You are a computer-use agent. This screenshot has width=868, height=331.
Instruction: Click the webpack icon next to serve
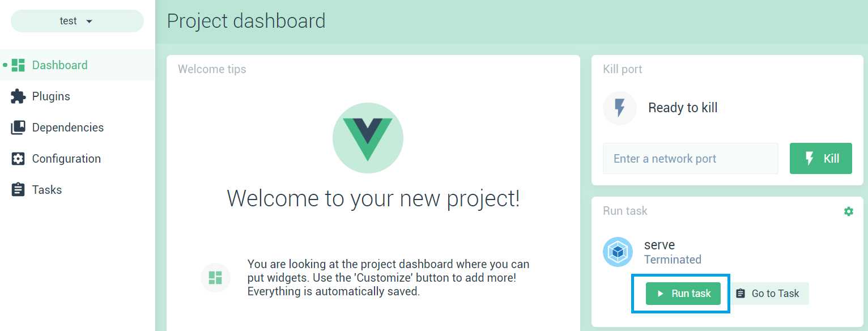[x=618, y=251]
